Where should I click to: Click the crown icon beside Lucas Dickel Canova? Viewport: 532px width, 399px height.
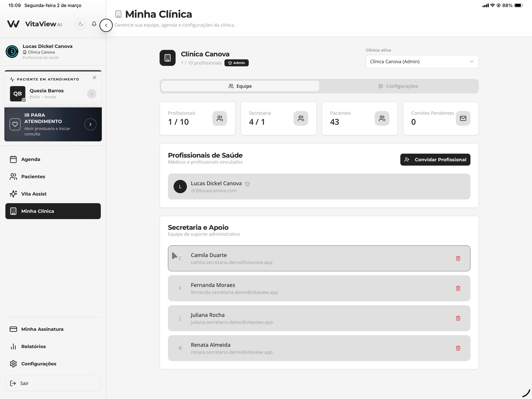coord(247,184)
